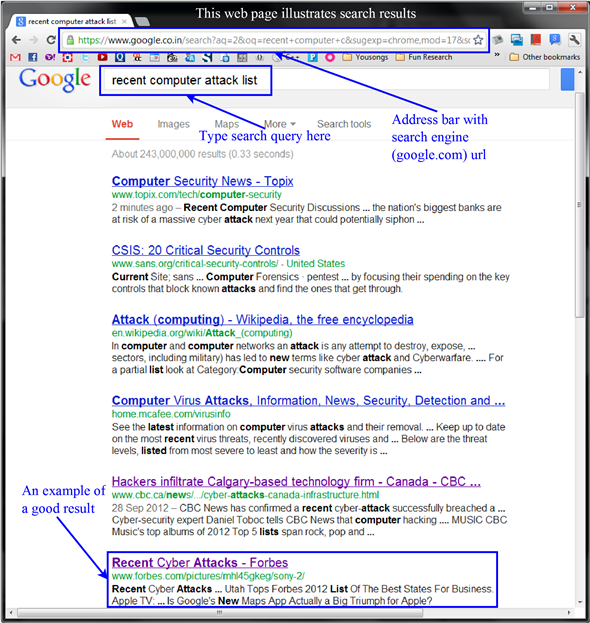Click the vertical scrollbar up arrow
The width and height of the screenshot is (590, 623).
tap(580, 73)
